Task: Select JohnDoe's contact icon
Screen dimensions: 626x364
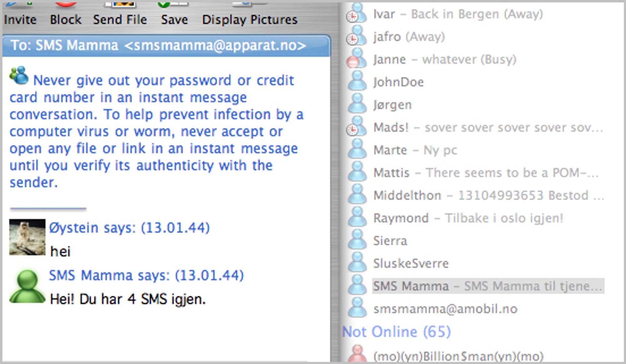Action: click(357, 82)
